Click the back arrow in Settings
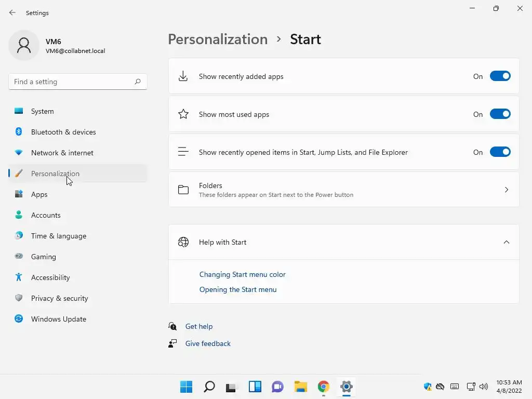 [12, 12]
